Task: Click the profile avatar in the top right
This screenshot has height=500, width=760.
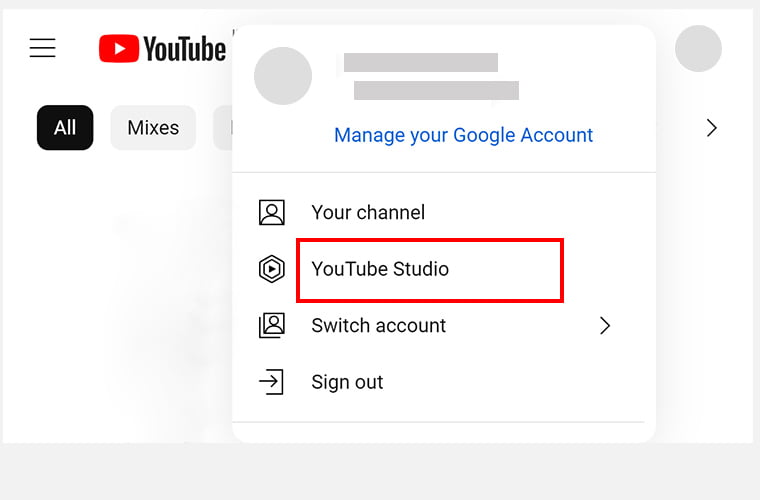Action: [698, 48]
